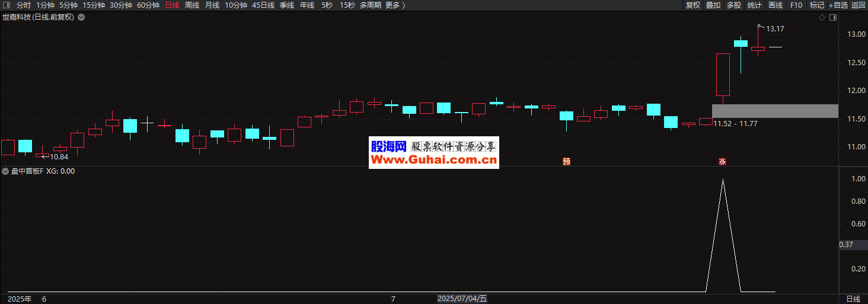Switch to 分时 intraday view
Viewport: 868px width, 304px height.
[24, 5]
